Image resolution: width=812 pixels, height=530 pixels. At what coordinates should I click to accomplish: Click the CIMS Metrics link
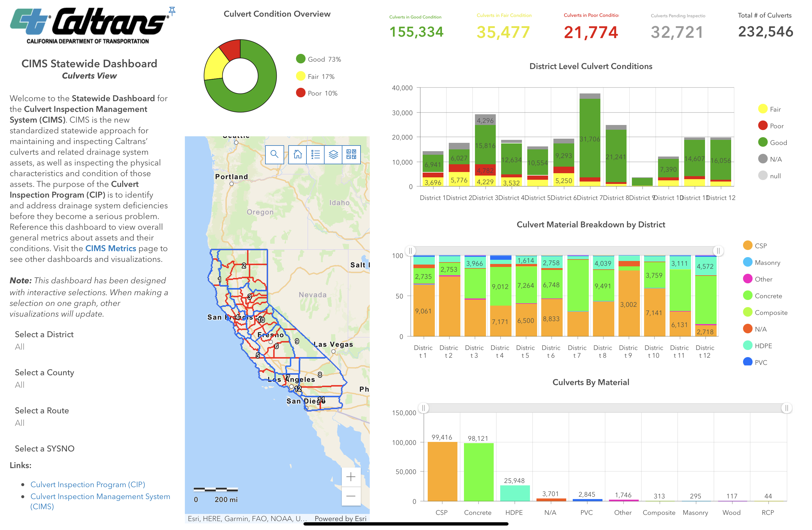pos(111,248)
